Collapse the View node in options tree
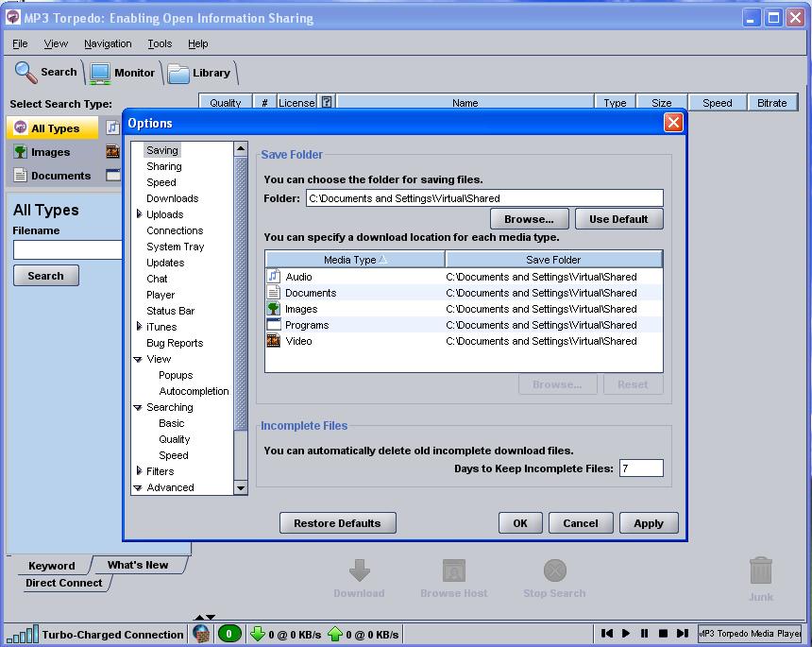This screenshot has height=647, width=812. 138,359
